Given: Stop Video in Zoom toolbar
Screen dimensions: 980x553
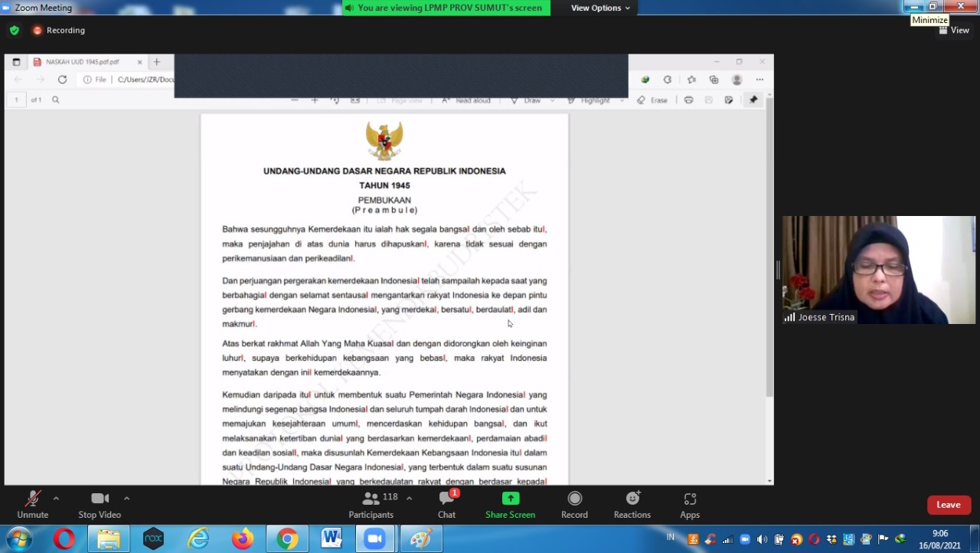Looking at the screenshot, I should (x=100, y=505).
